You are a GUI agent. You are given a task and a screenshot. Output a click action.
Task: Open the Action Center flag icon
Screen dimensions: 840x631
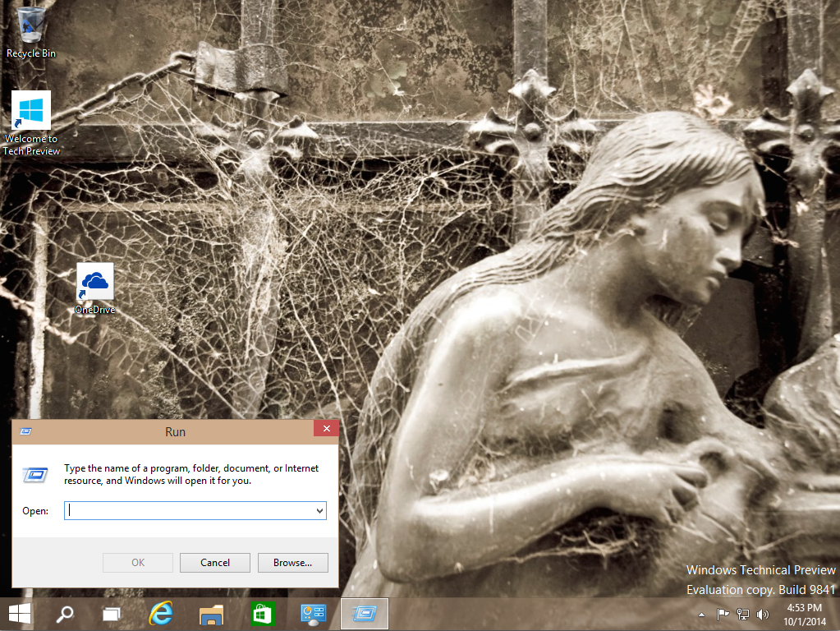[723, 614]
